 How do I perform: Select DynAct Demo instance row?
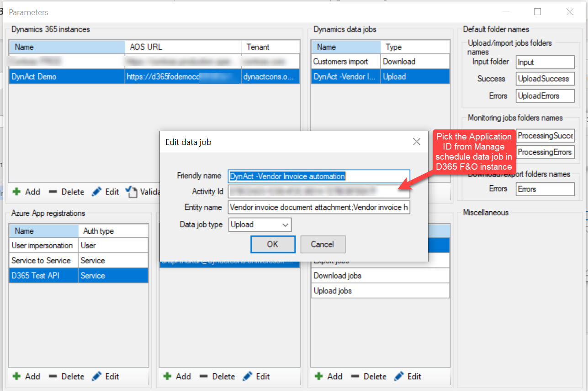click(x=154, y=76)
